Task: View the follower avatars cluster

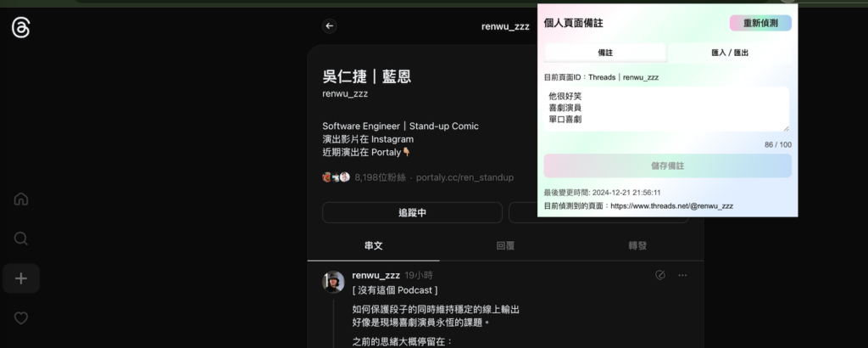Action: [x=336, y=177]
